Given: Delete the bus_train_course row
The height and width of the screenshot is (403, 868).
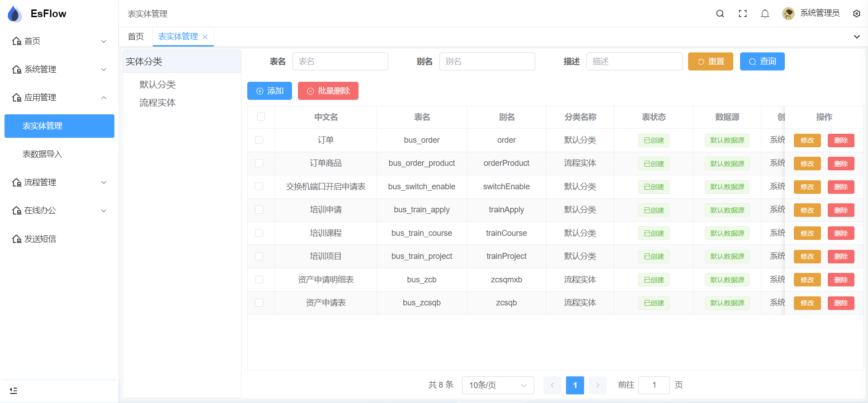Looking at the screenshot, I should tap(840, 233).
